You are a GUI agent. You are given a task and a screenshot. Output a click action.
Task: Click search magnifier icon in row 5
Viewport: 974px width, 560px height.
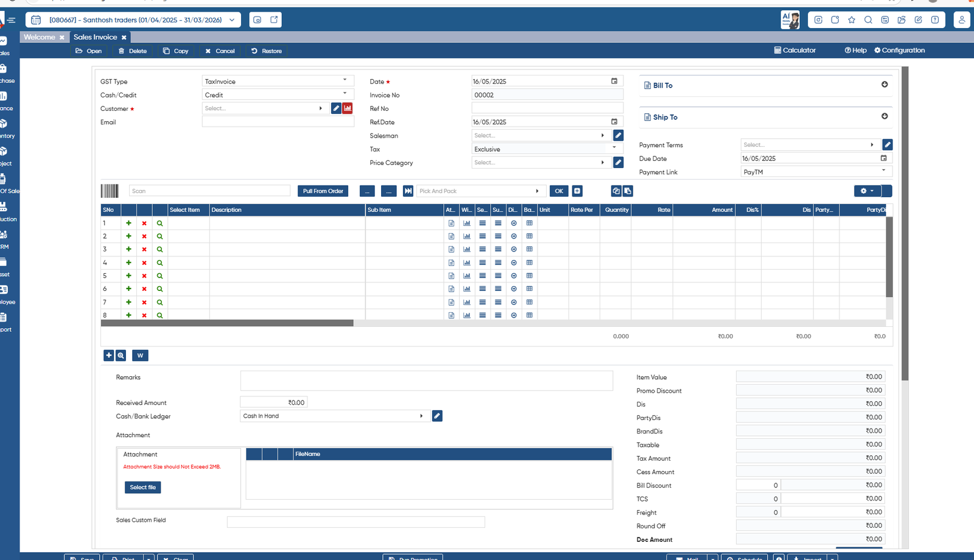pyautogui.click(x=159, y=276)
